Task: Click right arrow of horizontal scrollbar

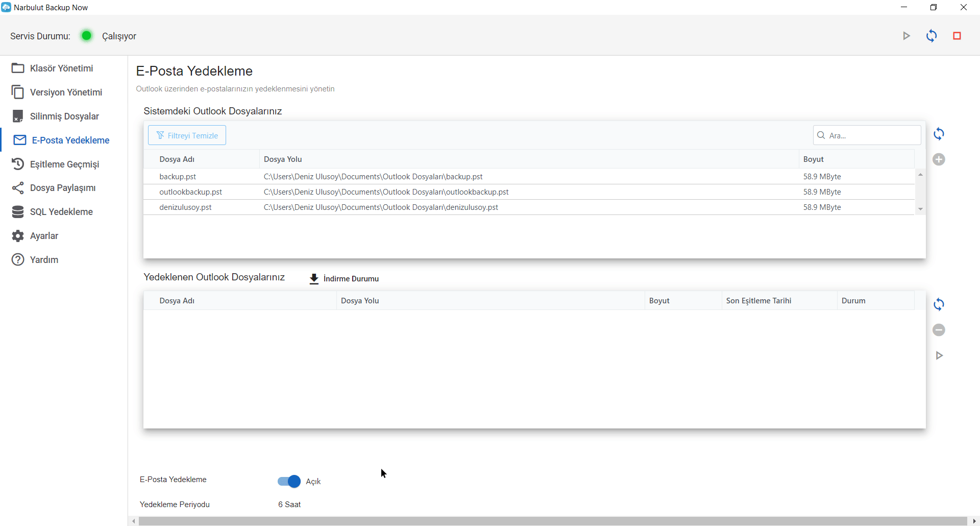Action: [974, 521]
